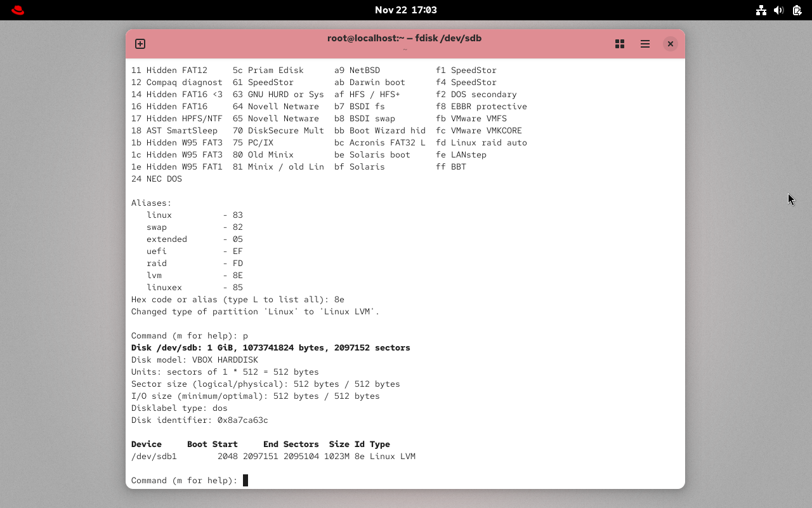Click the new tab plus symbol
Image resolution: width=812 pixels, height=508 pixels.
[x=140, y=44]
